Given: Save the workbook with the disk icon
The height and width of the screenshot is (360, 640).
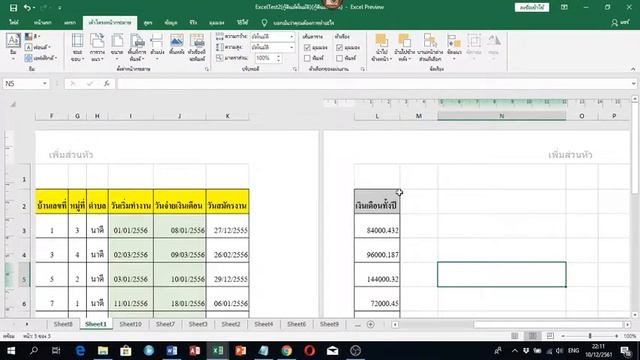Looking at the screenshot, I should pyautogui.click(x=13, y=7).
